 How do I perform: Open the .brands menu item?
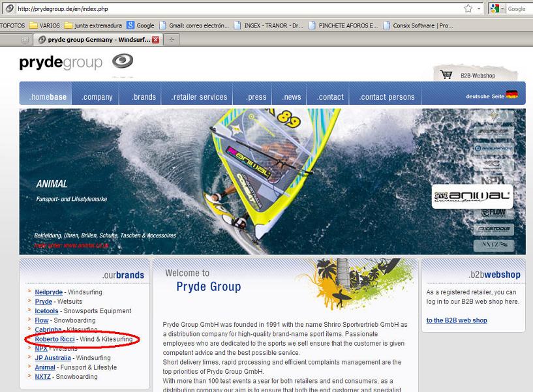144,97
